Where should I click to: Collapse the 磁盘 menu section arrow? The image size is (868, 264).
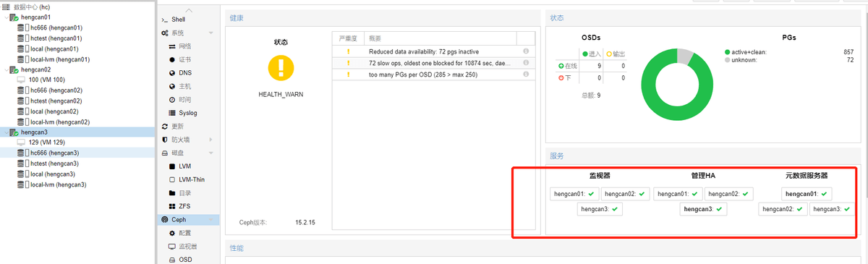point(211,153)
